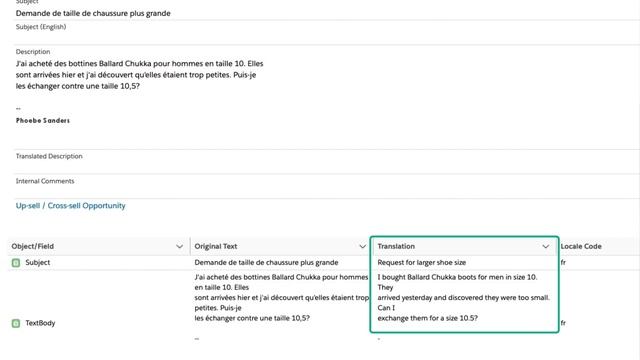Screen dimensions: 640x360
Task: Open the Up-sell / Cross-sell Opportunity link
Action: pos(71,206)
